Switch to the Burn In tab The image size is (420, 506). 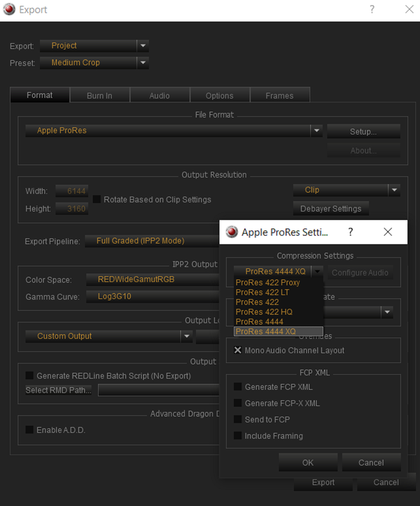[x=99, y=96]
